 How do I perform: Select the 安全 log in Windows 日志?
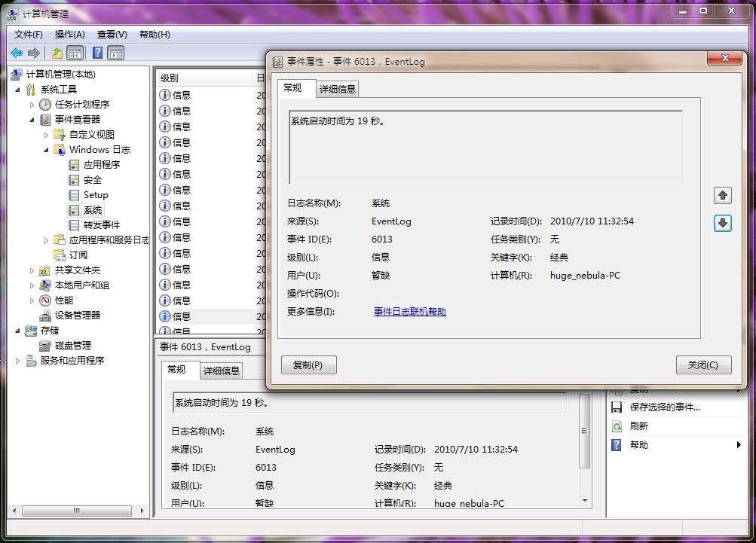(x=92, y=179)
